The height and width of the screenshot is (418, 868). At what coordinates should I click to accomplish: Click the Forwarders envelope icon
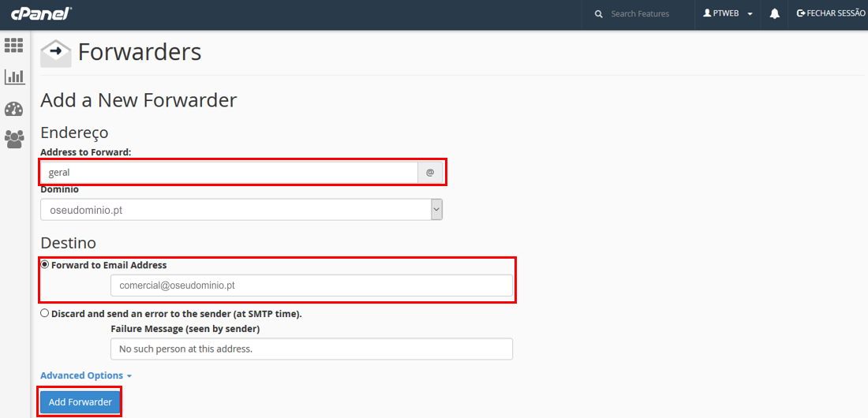55,54
